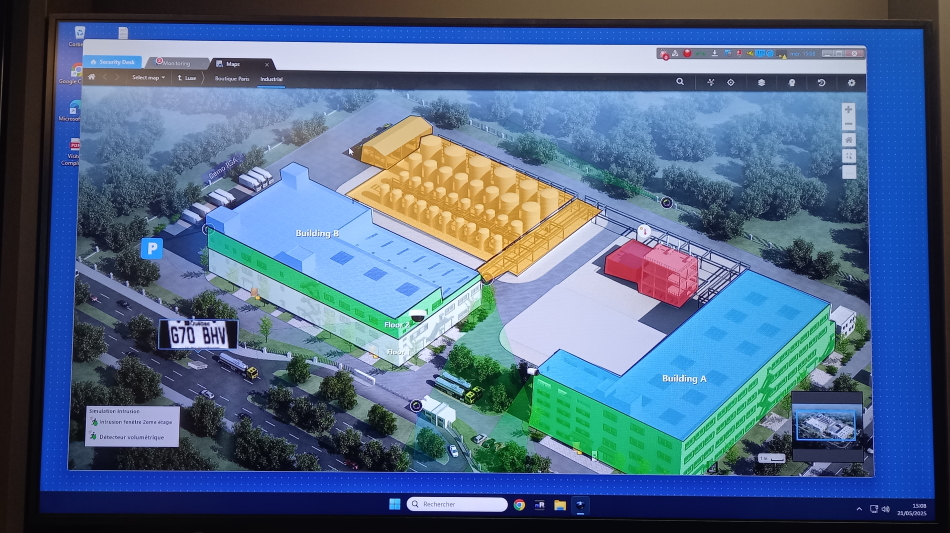Click the green phone call icon

[700, 53]
